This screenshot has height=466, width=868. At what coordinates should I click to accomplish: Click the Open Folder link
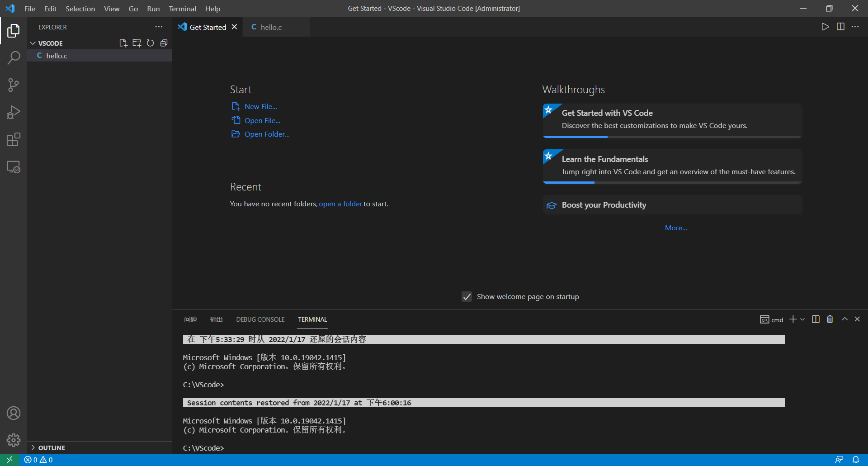point(267,134)
